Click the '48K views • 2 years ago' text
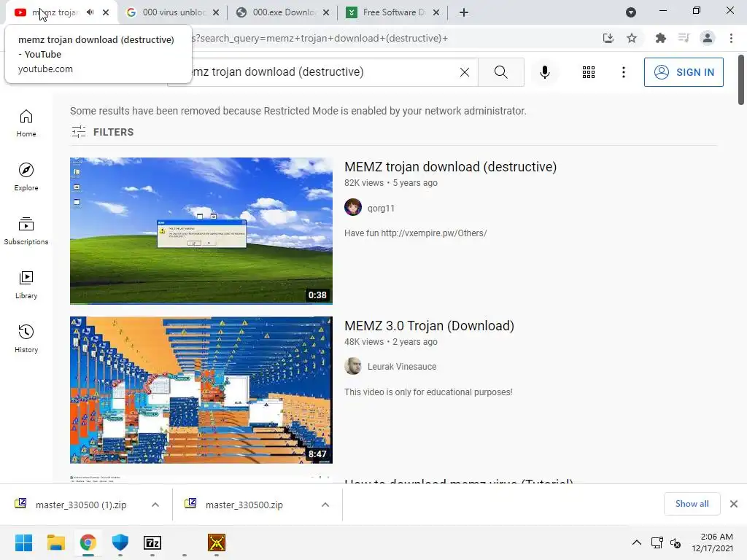The height and width of the screenshot is (560, 747). pyautogui.click(x=391, y=342)
